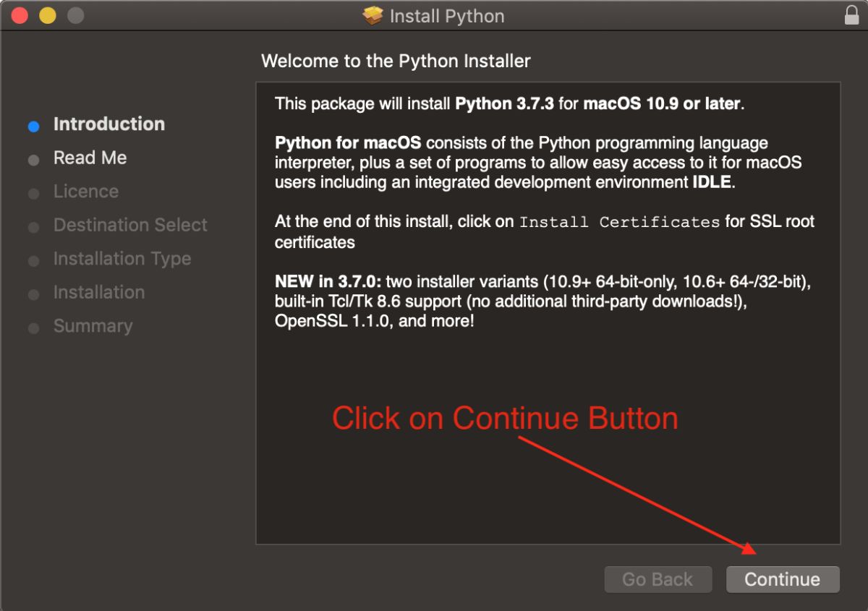Click the bullet next to Destination Select
Viewport: 868px width, 611px height.
pyautogui.click(x=33, y=228)
